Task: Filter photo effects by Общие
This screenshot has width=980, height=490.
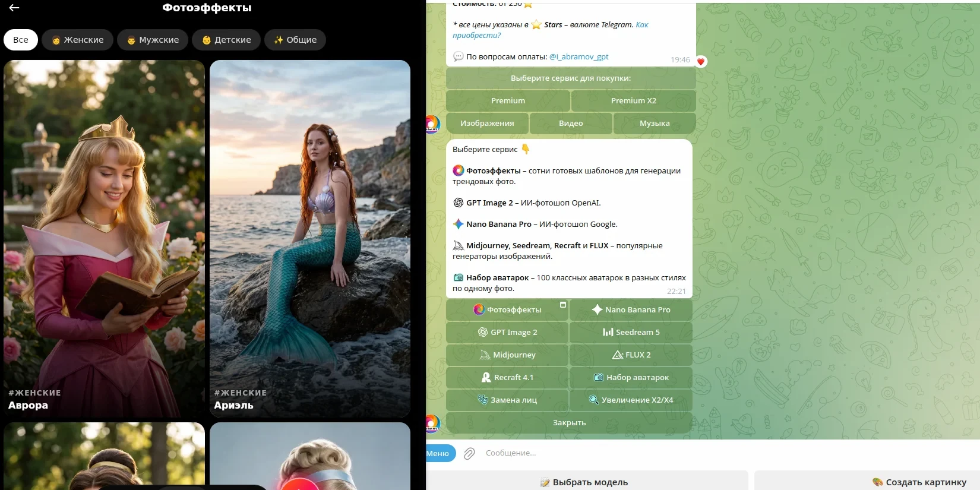Action: (x=295, y=40)
